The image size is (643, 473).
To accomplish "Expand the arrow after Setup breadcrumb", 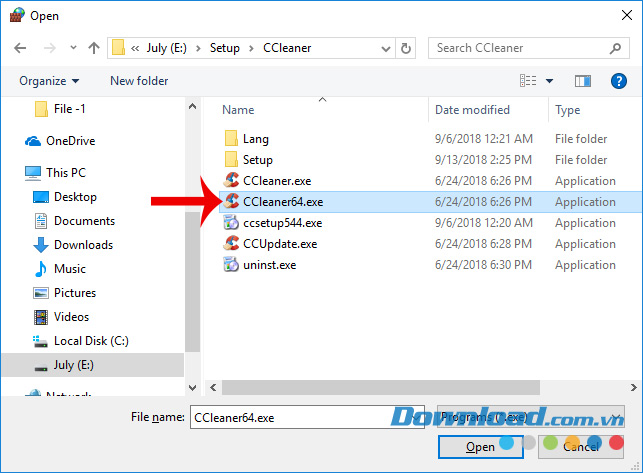I will point(251,48).
